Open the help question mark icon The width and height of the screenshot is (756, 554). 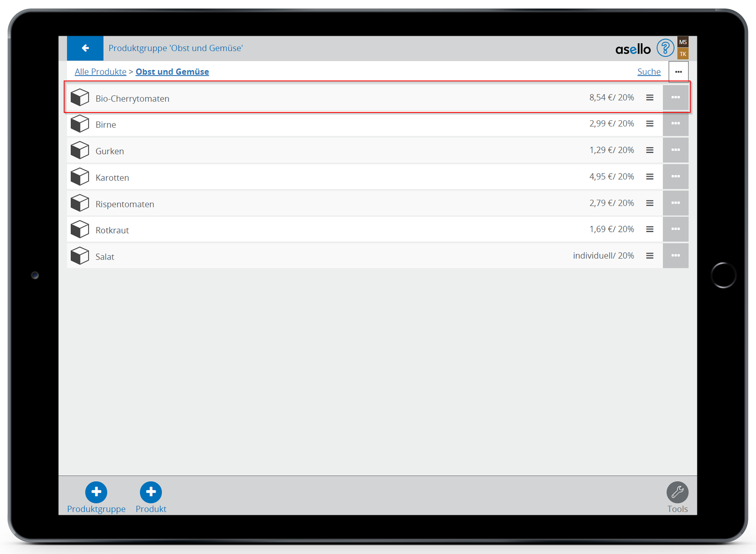coord(665,48)
